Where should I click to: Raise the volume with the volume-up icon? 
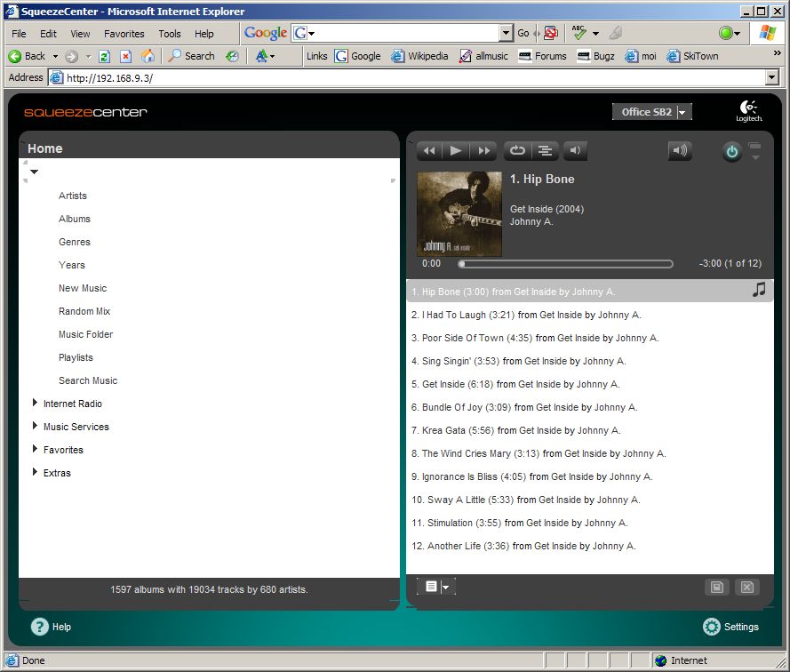[x=680, y=151]
